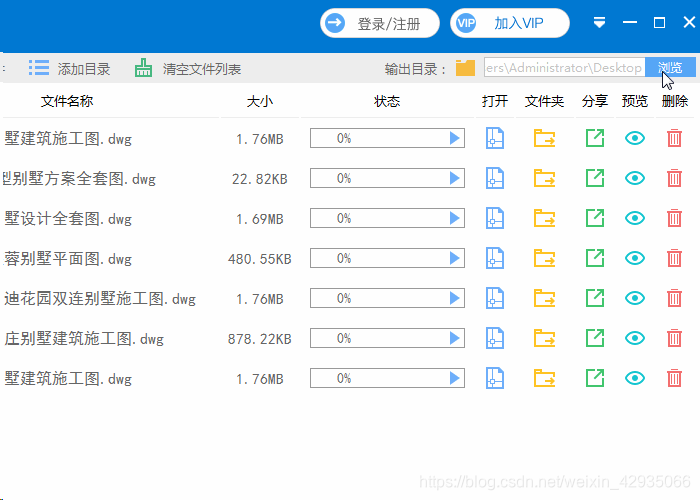Open containing folder of 蓉别墅平面图.dwg
Screen dimensions: 700x500
[x=545, y=258]
